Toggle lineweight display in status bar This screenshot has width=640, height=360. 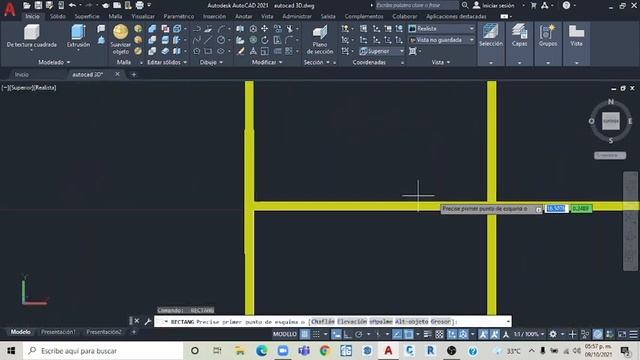(x=427, y=334)
